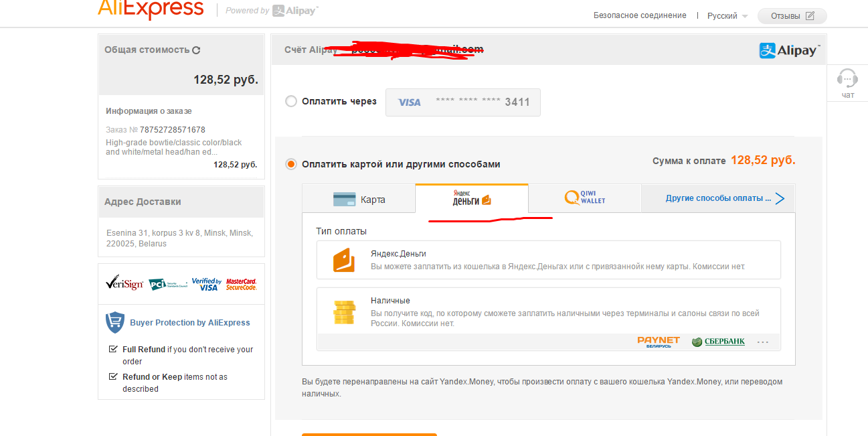Click the Alipay logo in the account header

(789, 50)
